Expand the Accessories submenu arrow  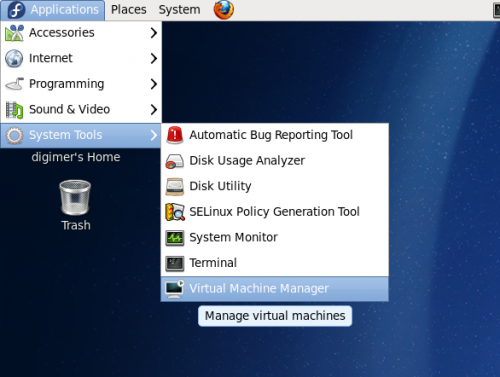153,33
